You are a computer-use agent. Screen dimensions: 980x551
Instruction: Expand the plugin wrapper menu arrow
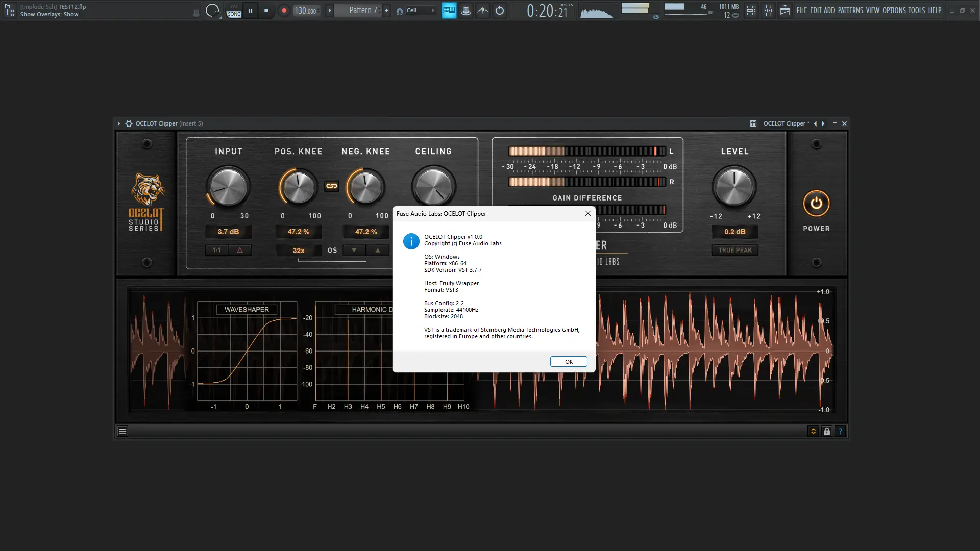[119, 123]
